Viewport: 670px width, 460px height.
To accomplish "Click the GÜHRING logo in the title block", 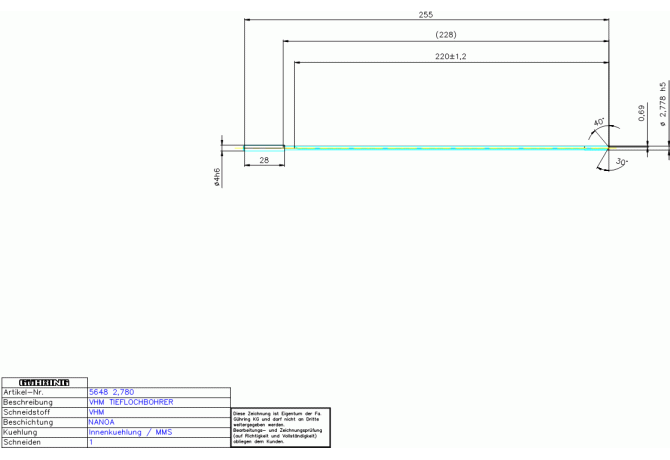I will tap(44, 382).
